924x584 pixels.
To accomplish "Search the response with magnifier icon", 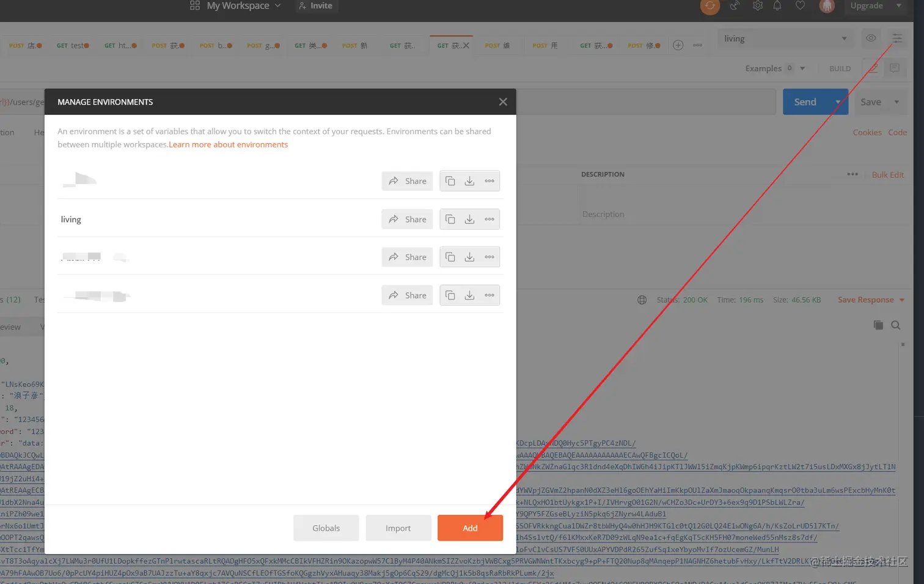I will 896,325.
